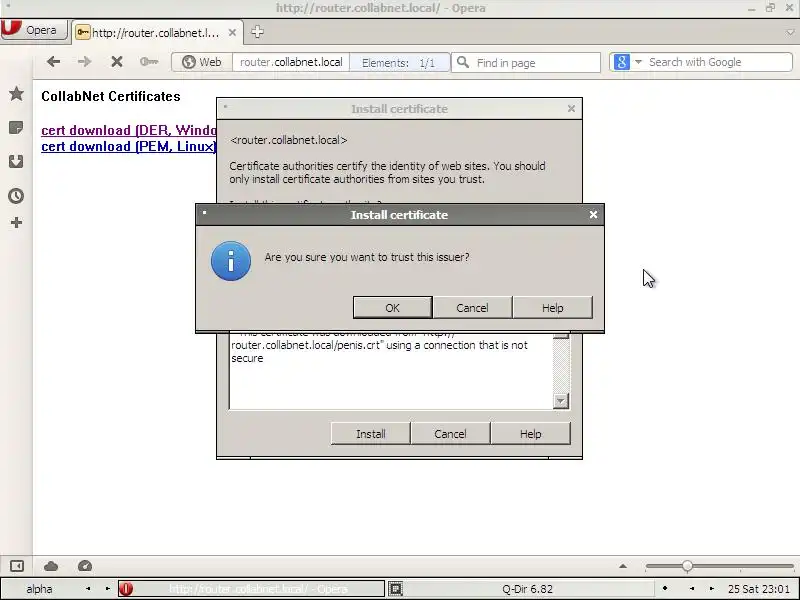Click the key icon on the tab
The width and height of the screenshot is (800, 600).
83,33
